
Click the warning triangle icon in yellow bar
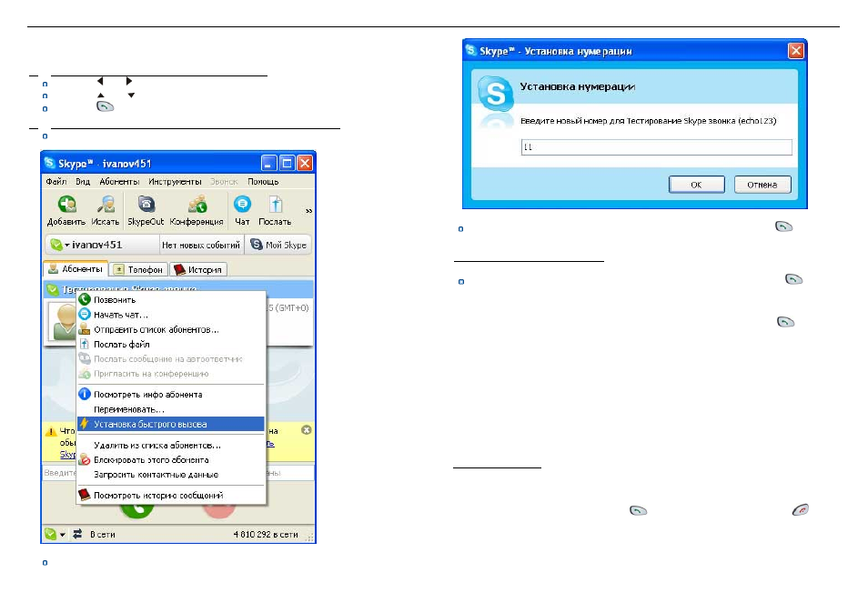coord(51,431)
